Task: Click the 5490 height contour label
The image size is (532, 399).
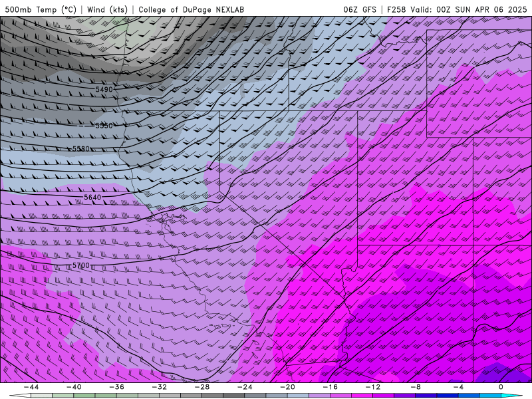Action: pos(104,90)
